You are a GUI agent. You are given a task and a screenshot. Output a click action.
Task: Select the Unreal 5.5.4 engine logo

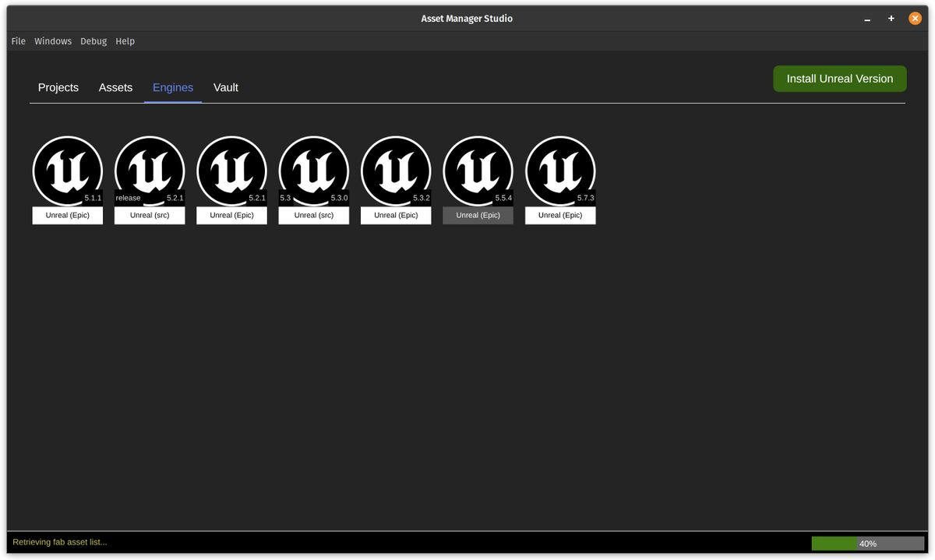point(478,171)
